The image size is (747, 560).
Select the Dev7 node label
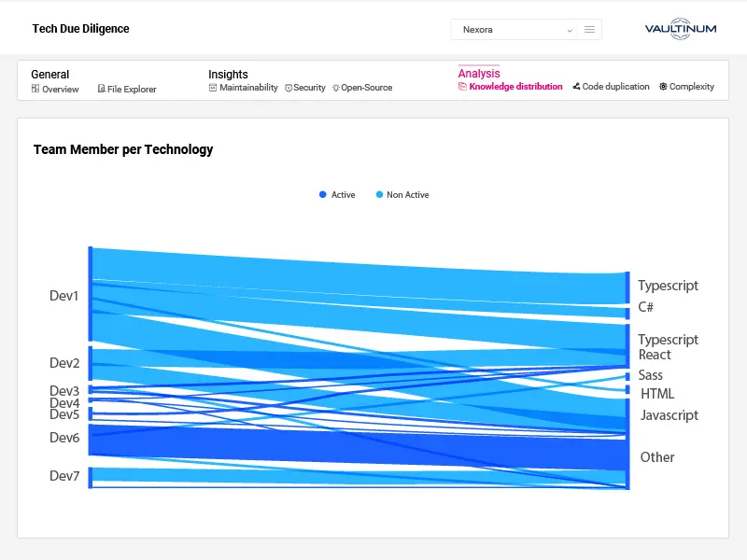[x=64, y=476]
